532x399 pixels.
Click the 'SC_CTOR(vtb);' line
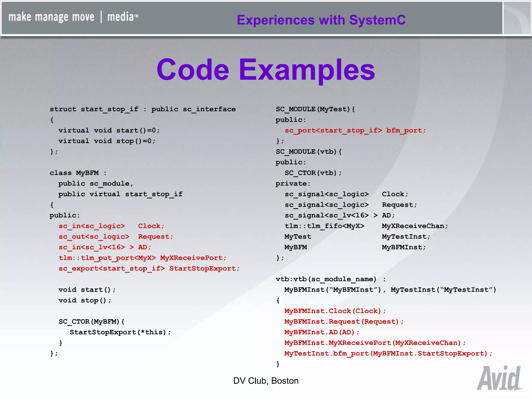(313, 173)
